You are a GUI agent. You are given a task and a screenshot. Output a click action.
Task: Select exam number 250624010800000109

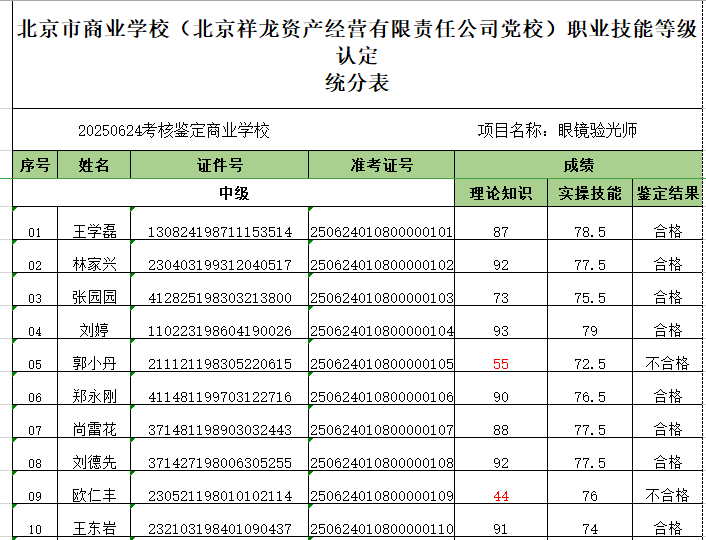coord(381,496)
